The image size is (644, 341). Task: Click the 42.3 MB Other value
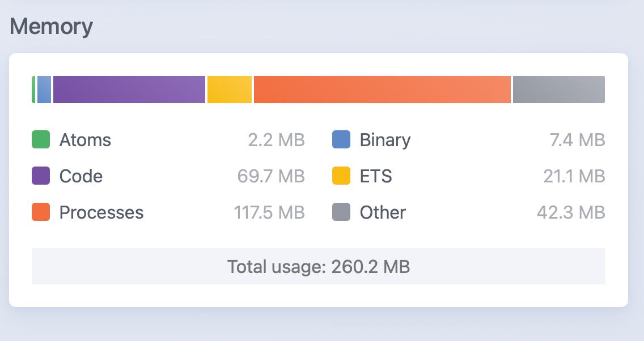point(571,212)
